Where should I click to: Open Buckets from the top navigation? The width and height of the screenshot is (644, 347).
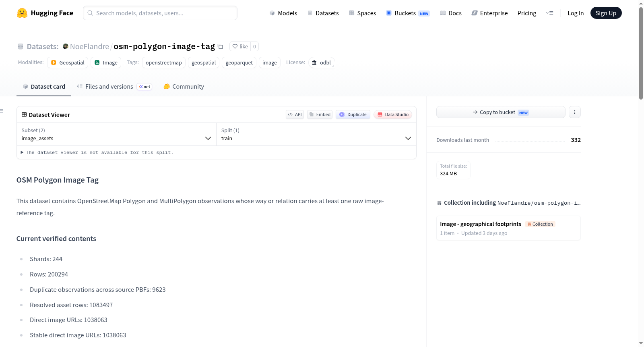408,13
